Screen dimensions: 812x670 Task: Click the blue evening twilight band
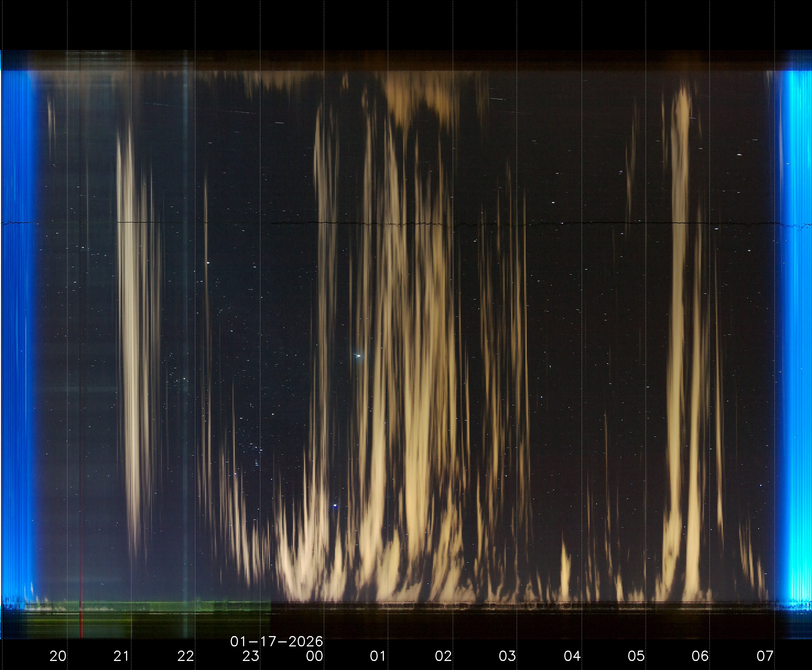click(17, 328)
